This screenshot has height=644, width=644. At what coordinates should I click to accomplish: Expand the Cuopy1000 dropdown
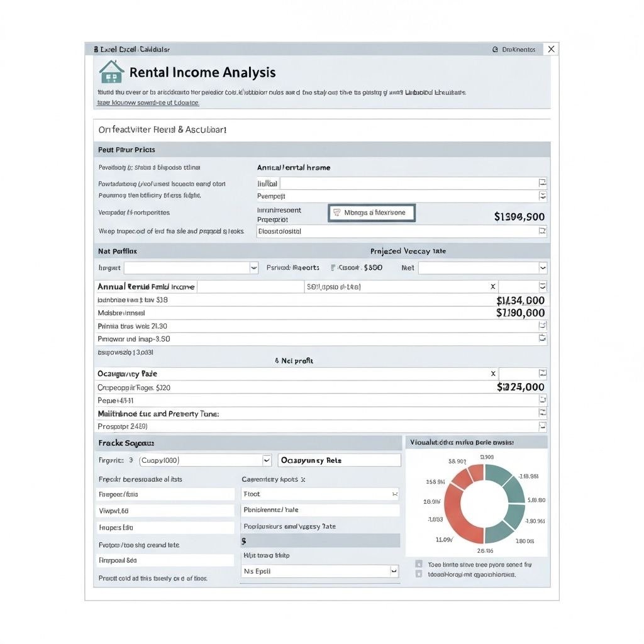tap(266, 460)
